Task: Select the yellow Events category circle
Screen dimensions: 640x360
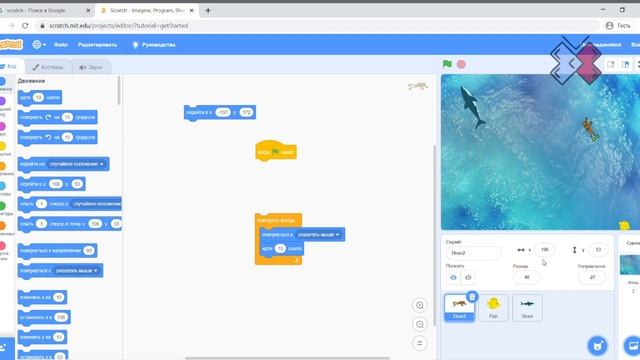Action: (x=2, y=146)
